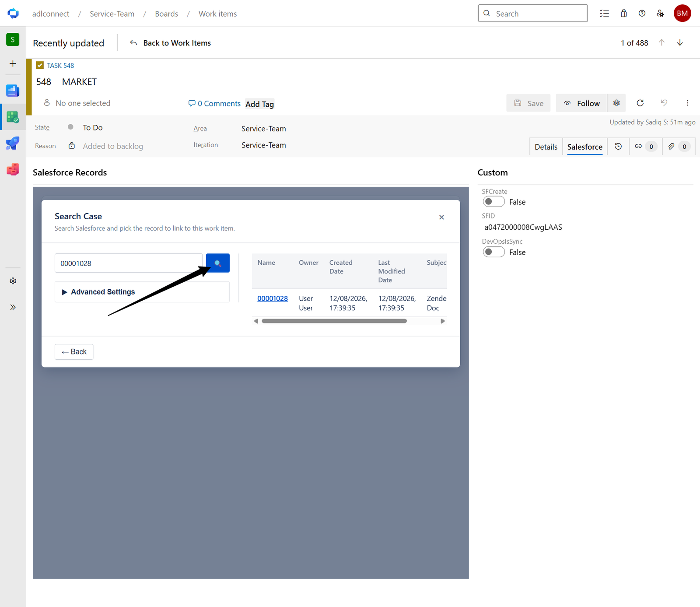
Task: Click the Name column header
Action: coord(266,263)
